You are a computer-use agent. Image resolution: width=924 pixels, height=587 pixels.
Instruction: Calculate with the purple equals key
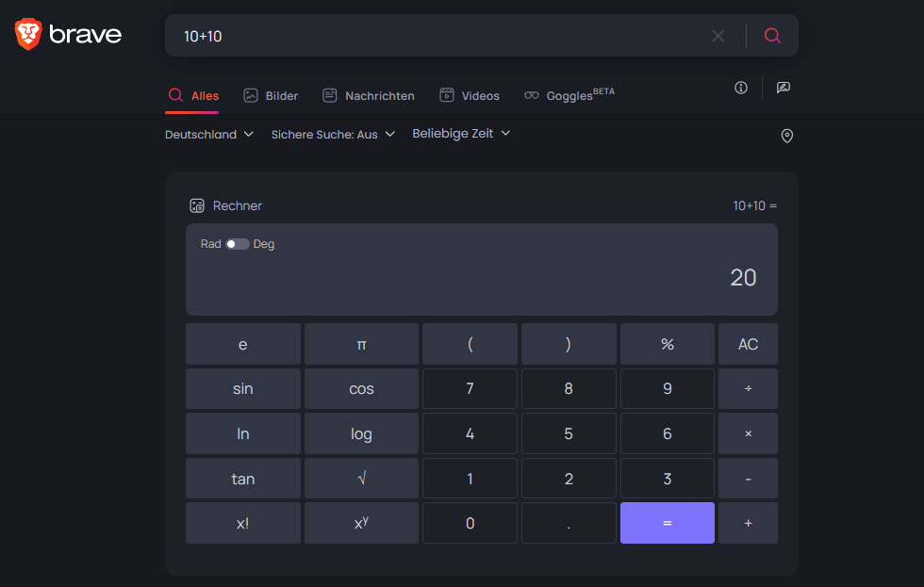(668, 523)
